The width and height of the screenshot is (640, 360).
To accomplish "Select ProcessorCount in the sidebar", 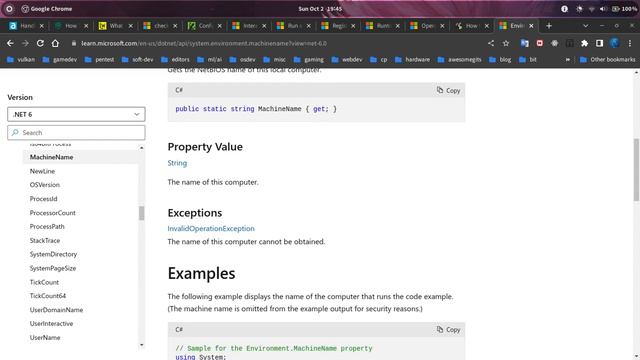I will pyautogui.click(x=52, y=213).
